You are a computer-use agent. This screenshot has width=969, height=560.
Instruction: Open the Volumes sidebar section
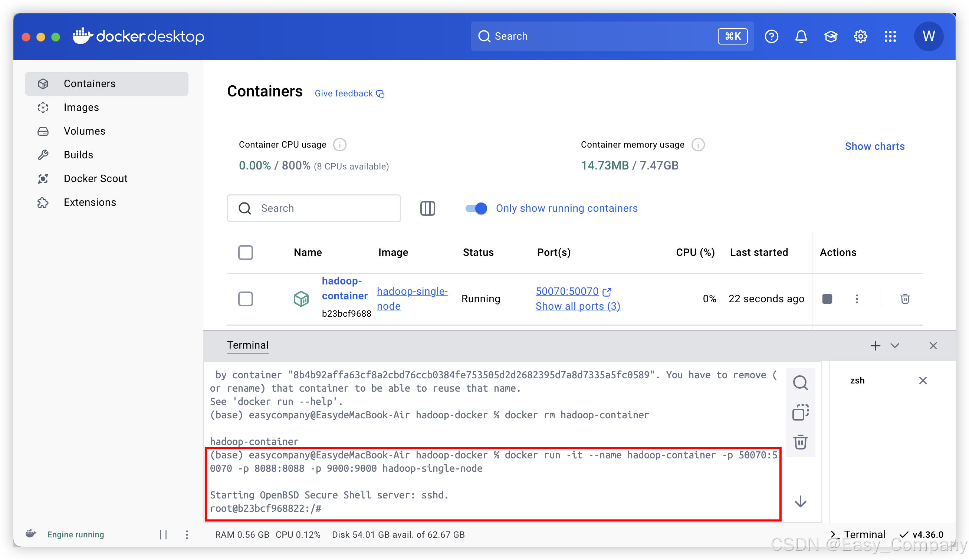coord(106,131)
